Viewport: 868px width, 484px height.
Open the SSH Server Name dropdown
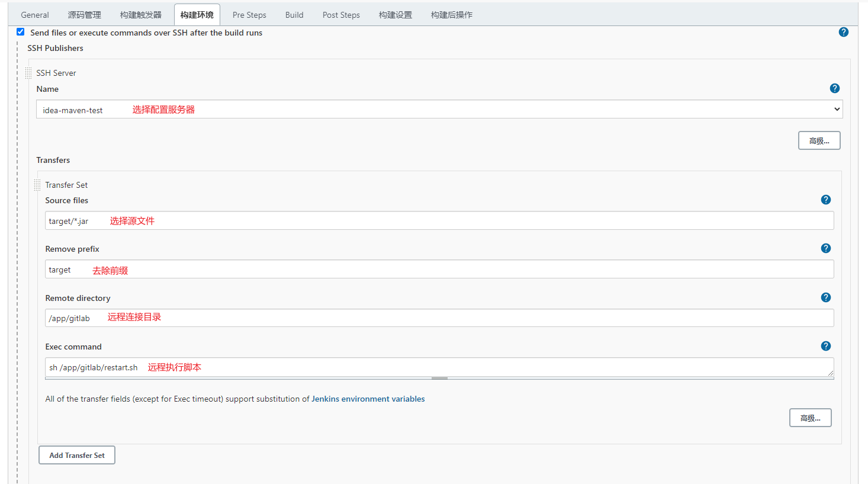[439, 109]
